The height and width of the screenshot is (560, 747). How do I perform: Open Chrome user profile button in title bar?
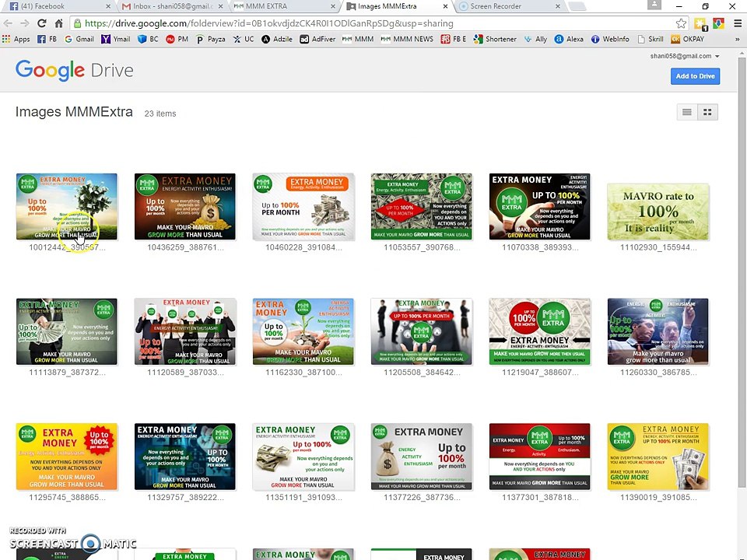[x=654, y=5]
